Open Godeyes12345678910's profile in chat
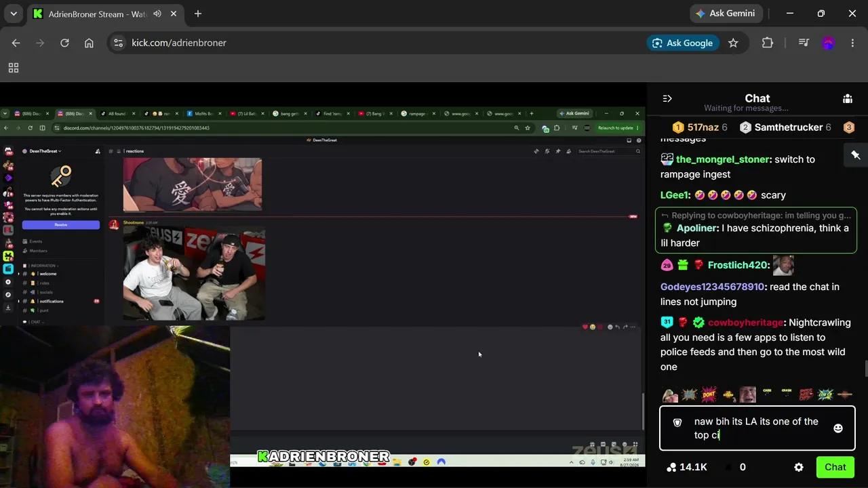 tap(713, 287)
